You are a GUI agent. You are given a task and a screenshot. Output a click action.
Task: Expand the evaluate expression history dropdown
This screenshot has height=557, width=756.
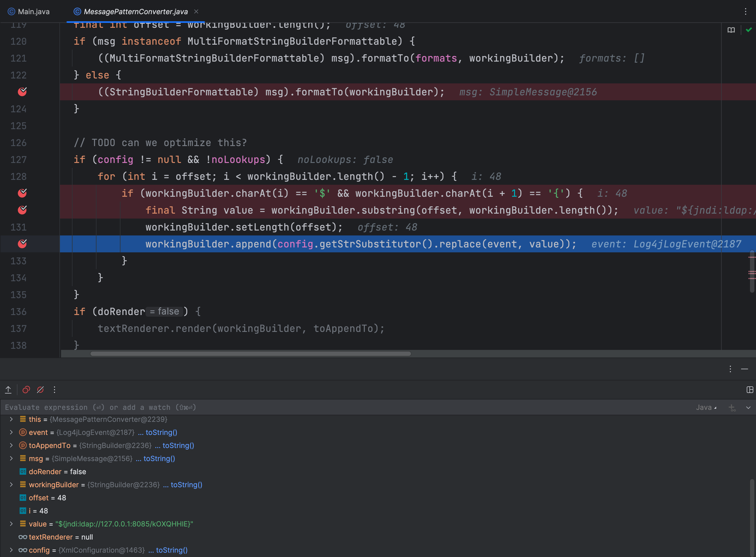point(748,408)
